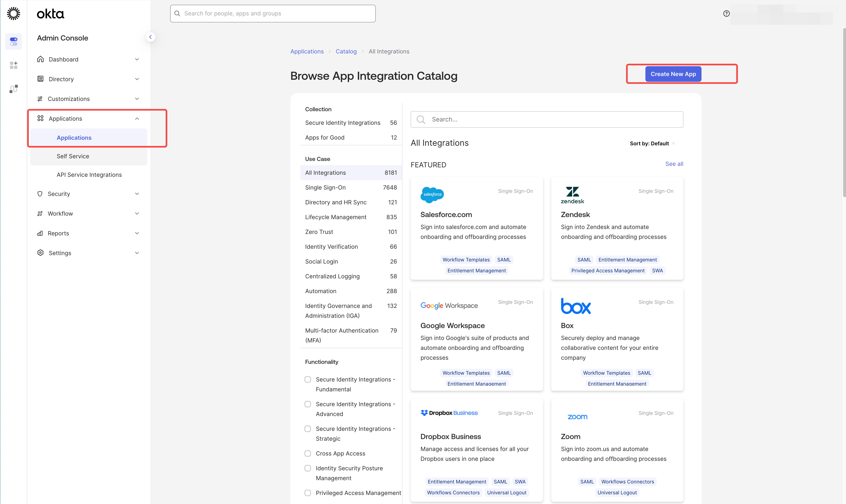Expand the Security section chevron

137,194
